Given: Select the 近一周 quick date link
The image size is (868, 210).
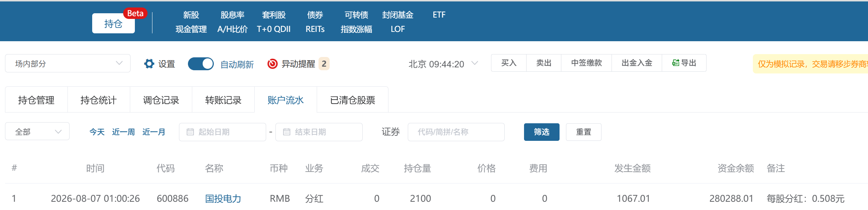Looking at the screenshot, I should 123,132.
